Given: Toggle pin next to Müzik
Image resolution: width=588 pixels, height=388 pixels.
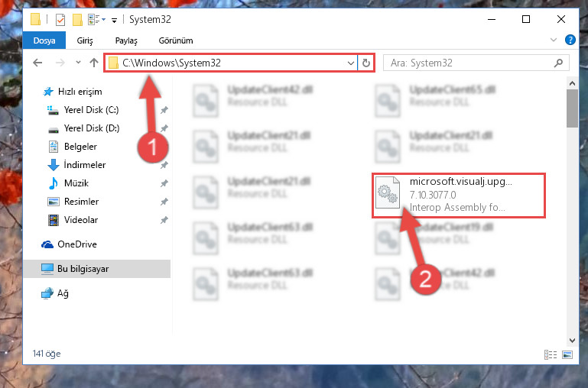Looking at the screenshot, I should click(x=164, y=183).
